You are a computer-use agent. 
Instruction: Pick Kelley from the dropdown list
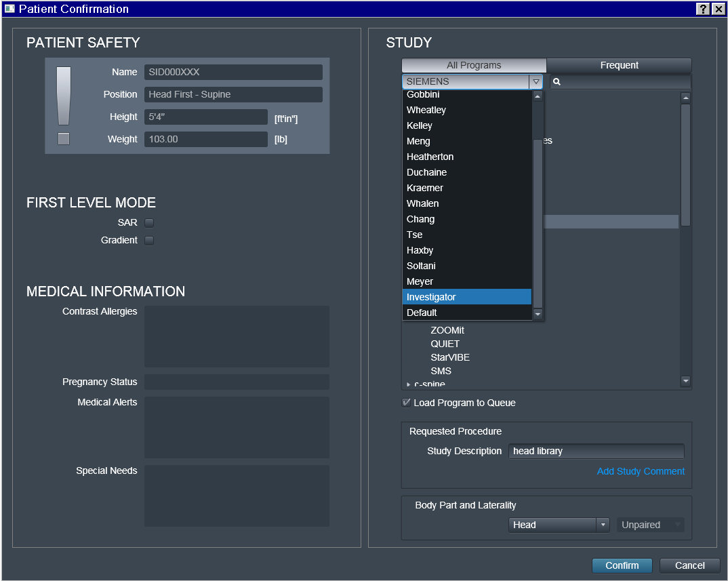pyautogui.click(x=466, y=125)
